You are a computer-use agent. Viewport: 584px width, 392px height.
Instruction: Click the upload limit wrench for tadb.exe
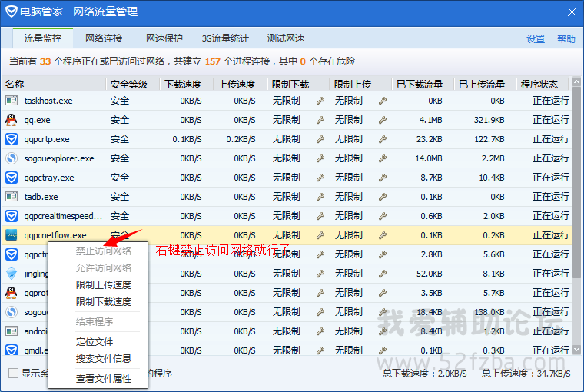click(x=383, y=197)
